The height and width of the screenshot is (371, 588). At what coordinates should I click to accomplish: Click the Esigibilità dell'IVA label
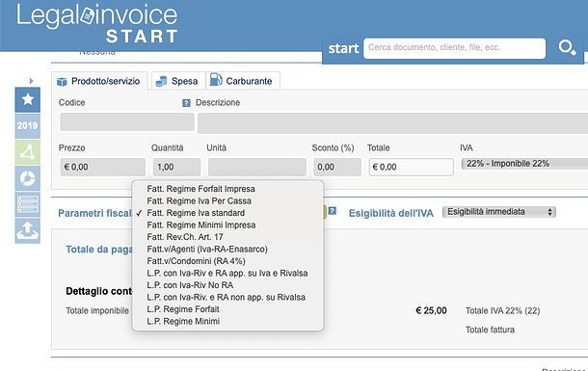(390, 213)
